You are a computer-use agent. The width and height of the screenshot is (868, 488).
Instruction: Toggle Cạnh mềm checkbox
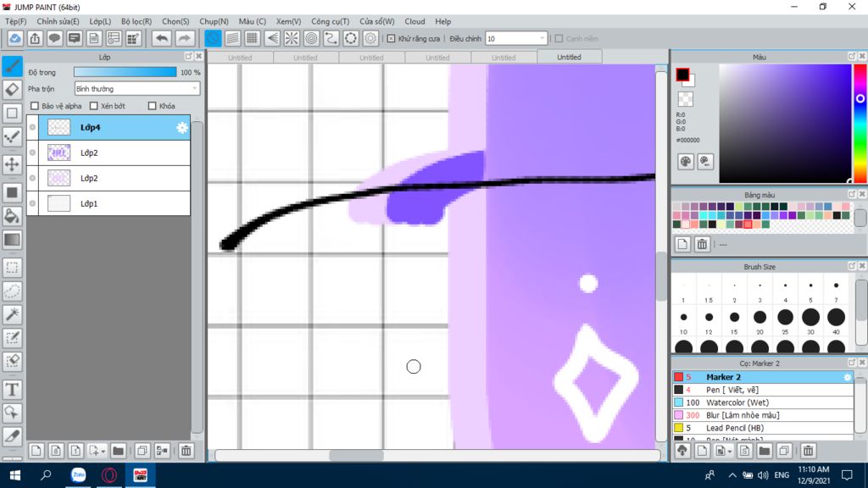tap(559, 39)
